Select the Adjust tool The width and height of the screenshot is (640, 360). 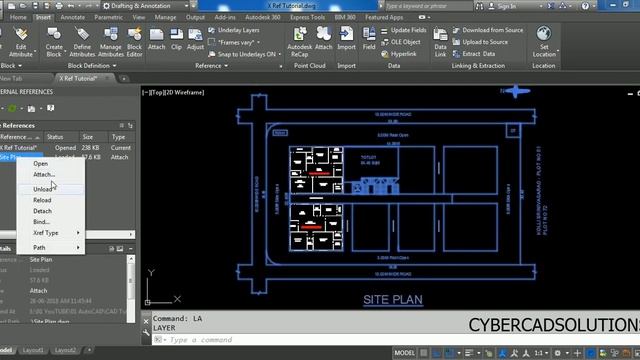[x=195, y=39]
